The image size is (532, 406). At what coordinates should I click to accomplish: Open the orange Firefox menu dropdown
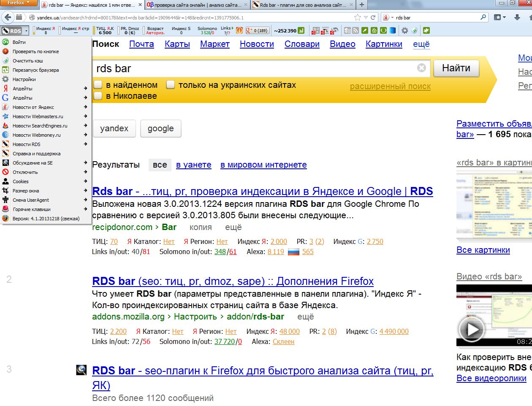19,3
